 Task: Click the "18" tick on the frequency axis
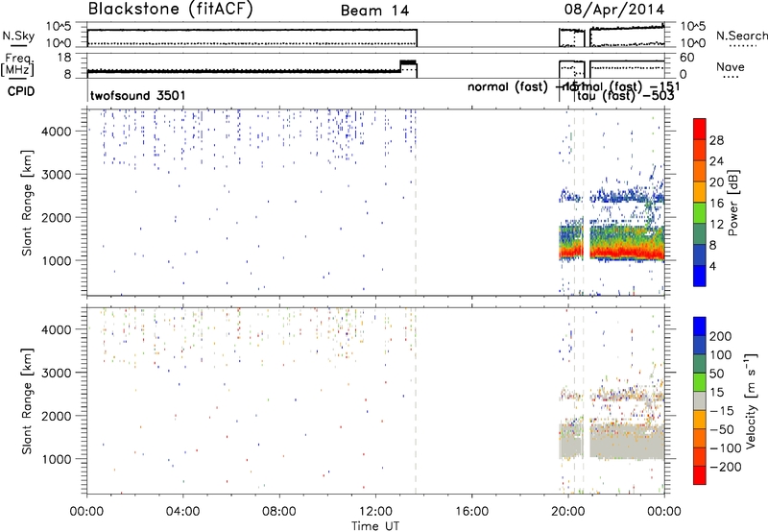point(64,58)
